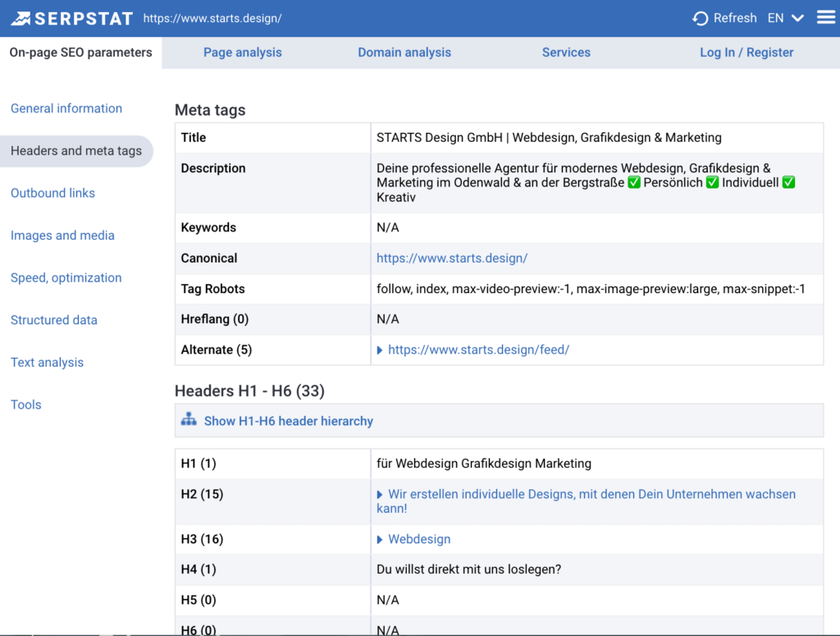Click the Log In / Register link
Viewport: 840px width, 636px height.
746,52
